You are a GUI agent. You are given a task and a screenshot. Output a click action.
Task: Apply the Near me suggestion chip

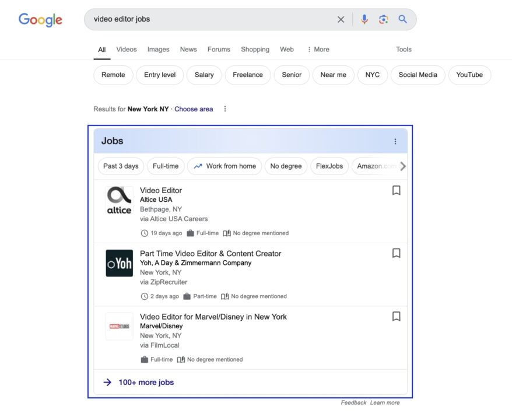point(334,75)
